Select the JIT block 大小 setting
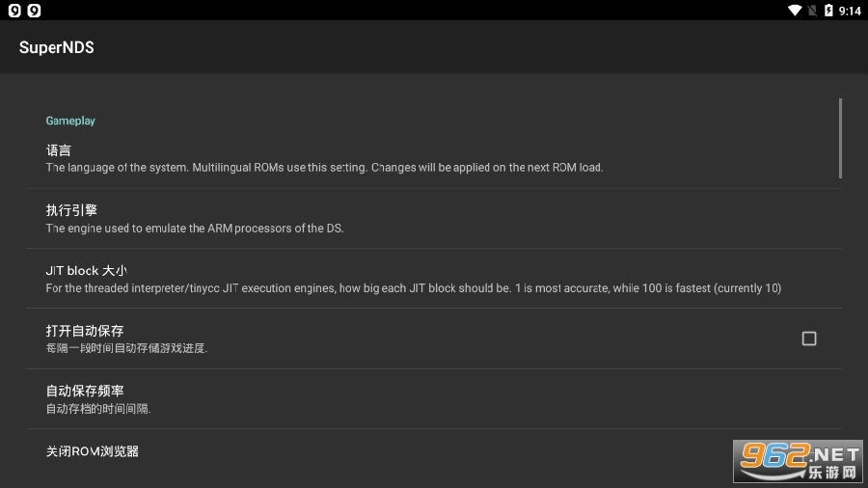Screen dimensions: 868x488 pos(87,271)
